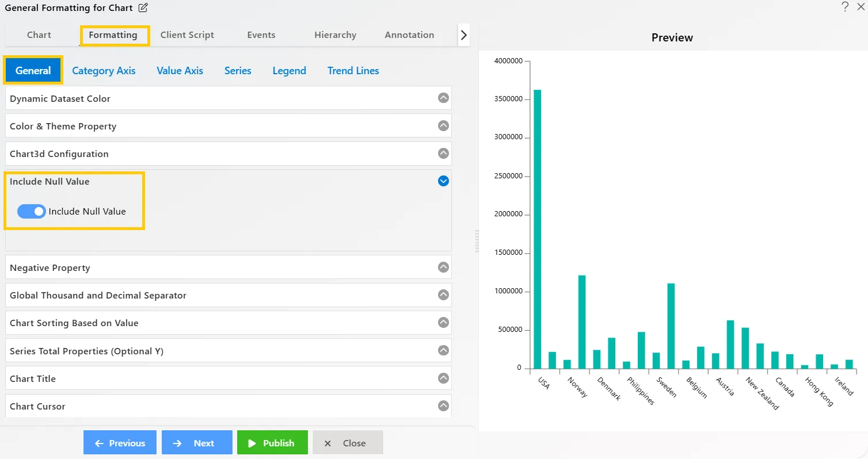Expand Global Thousand and Decimal Separator chevron
This screenshot has width=868, height=459.
click(x=443, y=294)
